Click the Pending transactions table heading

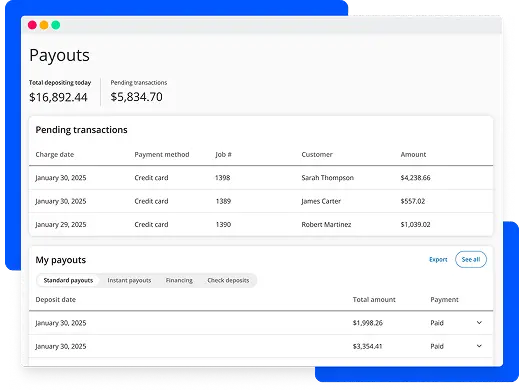(81, 130)
